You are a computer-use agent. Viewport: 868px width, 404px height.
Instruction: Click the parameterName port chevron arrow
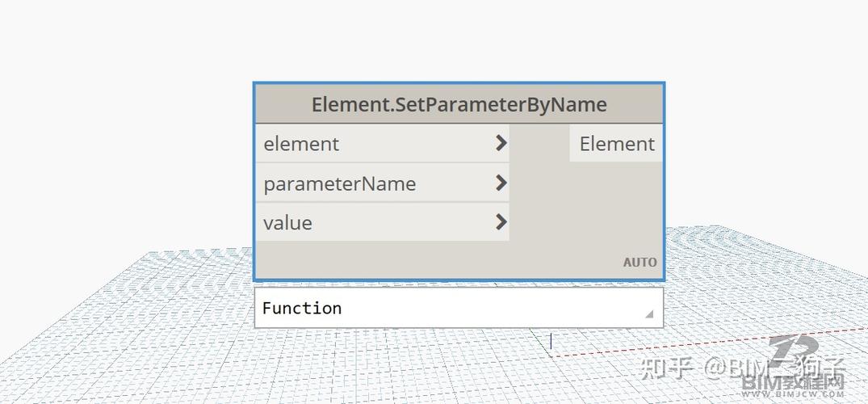(501, 183)
